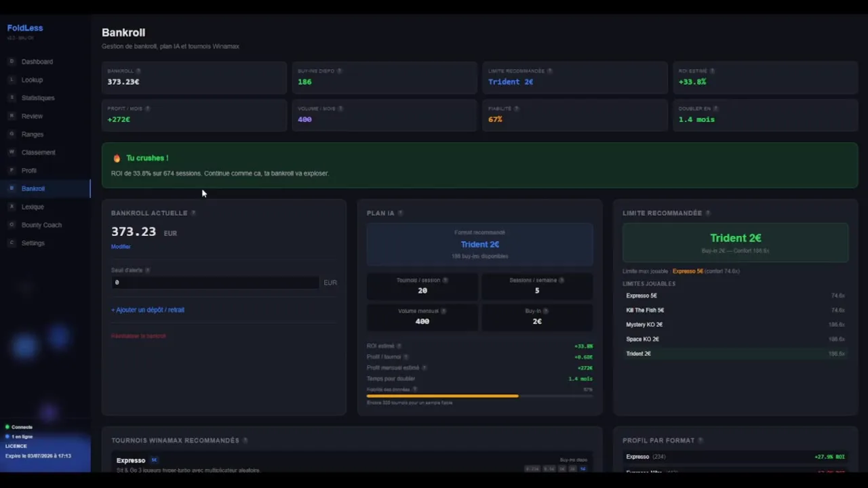Open help icon beside PROFIL PAR FORMAT
The image size is (868, 488).
[x=701, y=441]
